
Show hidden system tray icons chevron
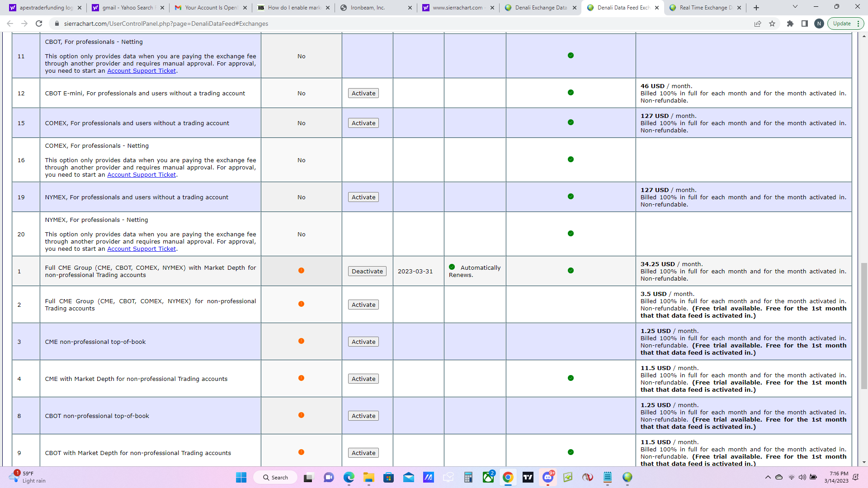point(768,477)
